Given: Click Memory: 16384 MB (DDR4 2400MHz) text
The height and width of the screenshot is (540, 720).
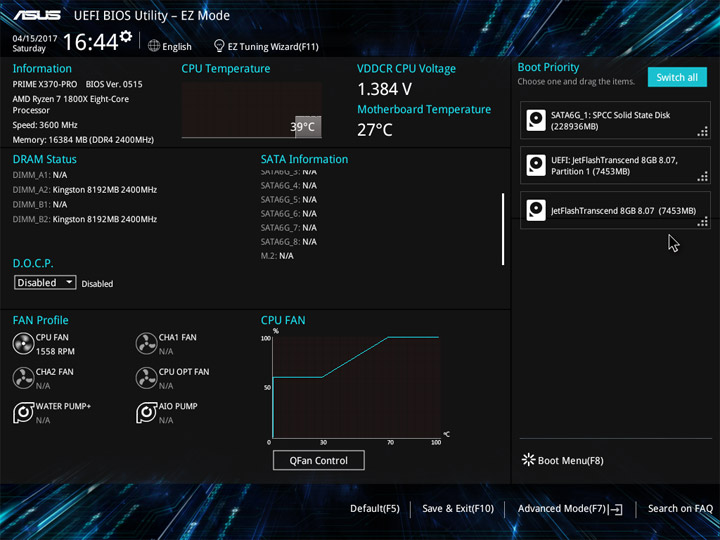Looking at the screenshot, I should click(x=83, y=140).
